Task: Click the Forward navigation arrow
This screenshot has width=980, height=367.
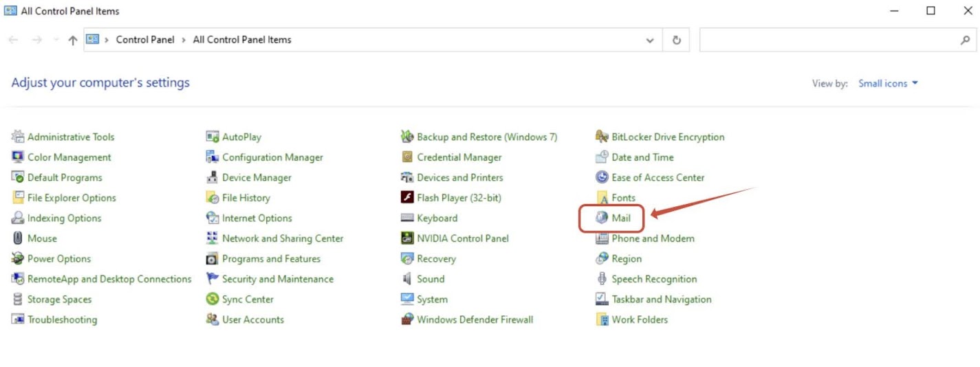Action: 36,40
